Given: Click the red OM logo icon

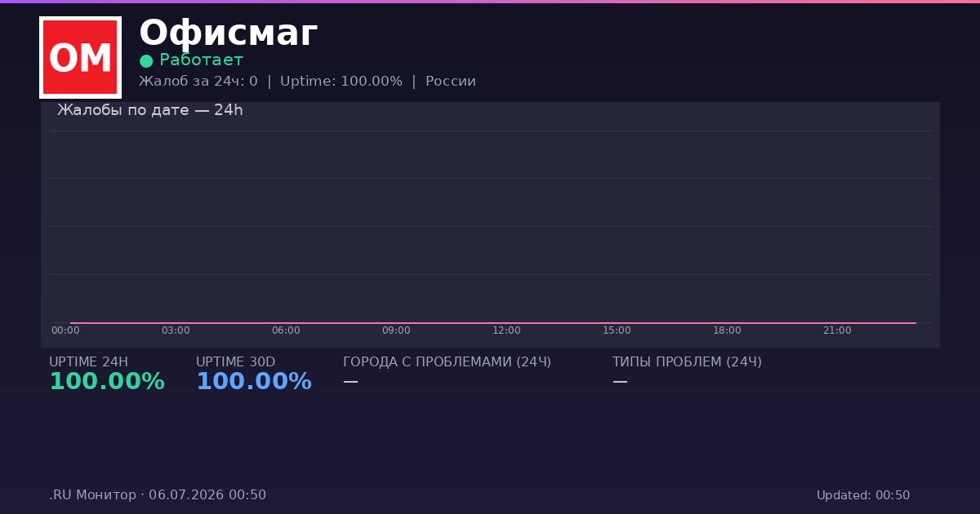Looking at the screenshot, I should 80,57.
